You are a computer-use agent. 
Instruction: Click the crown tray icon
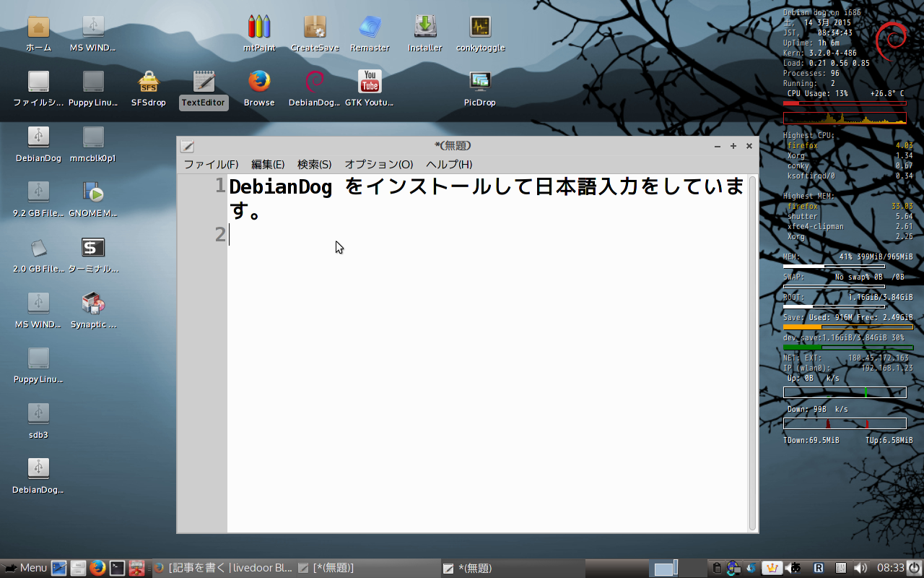coord(772,568)
